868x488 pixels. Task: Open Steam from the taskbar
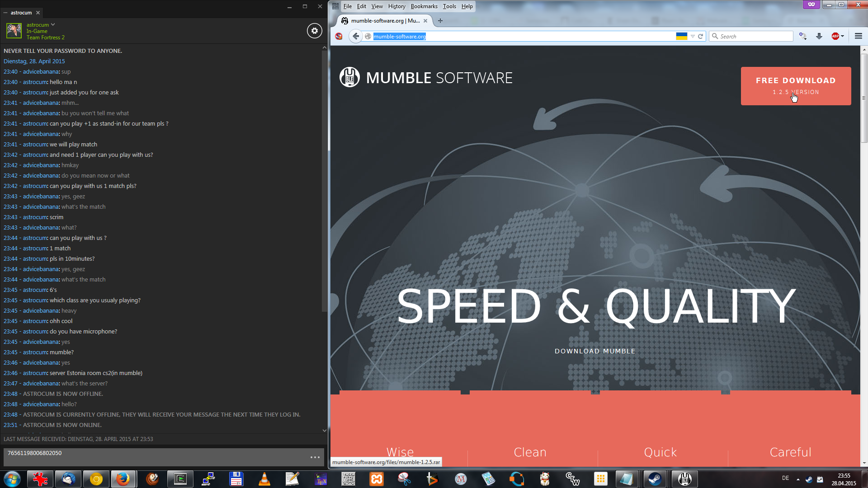tap(655, 479)
